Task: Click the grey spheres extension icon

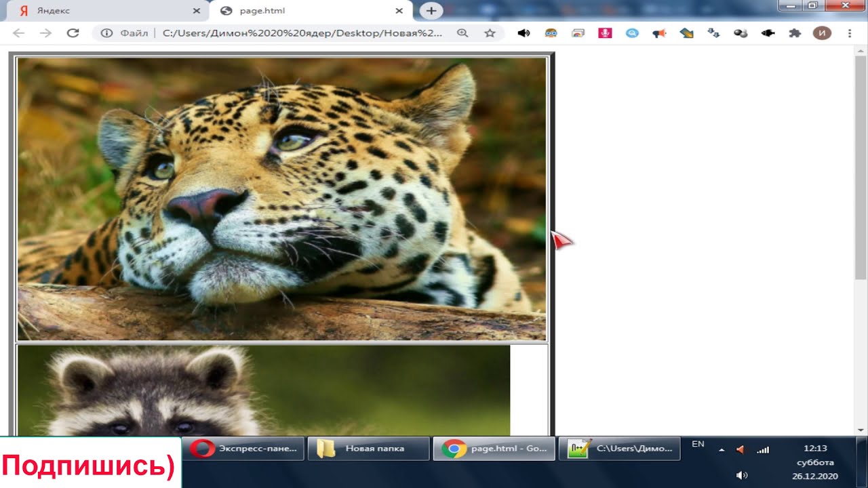Action: pos(741,33)
